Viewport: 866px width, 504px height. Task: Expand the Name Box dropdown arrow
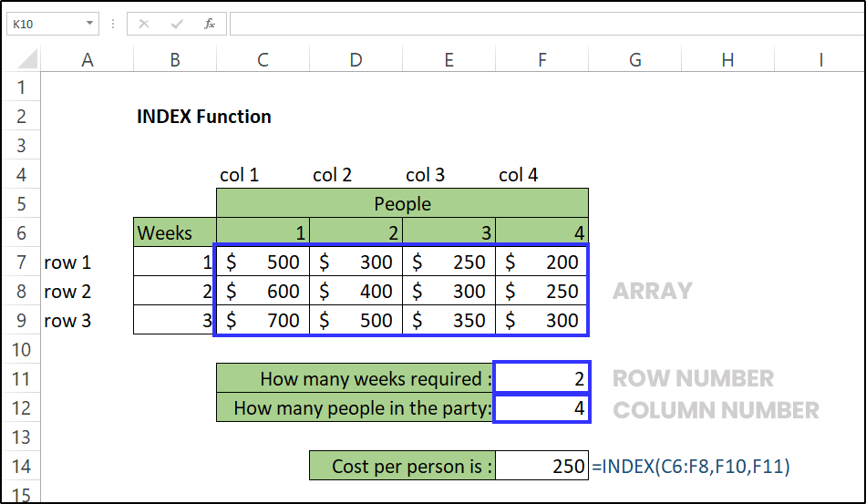(89, 23)
